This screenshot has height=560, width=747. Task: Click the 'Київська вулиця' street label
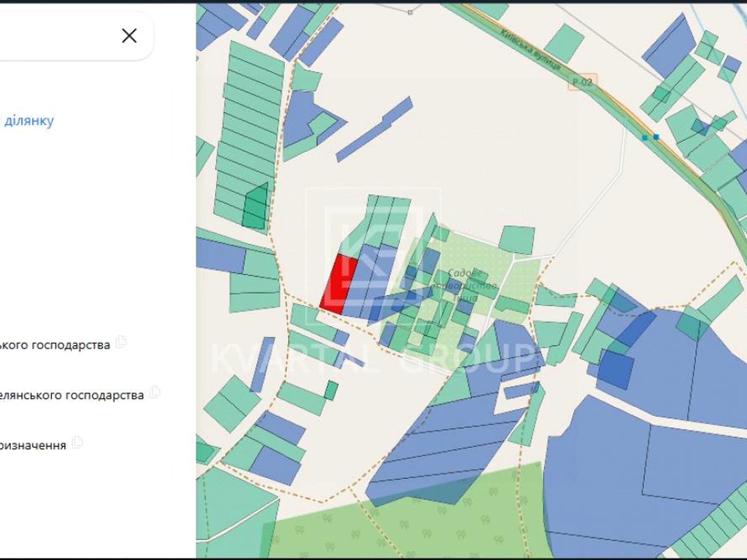[x=530, y=51]
